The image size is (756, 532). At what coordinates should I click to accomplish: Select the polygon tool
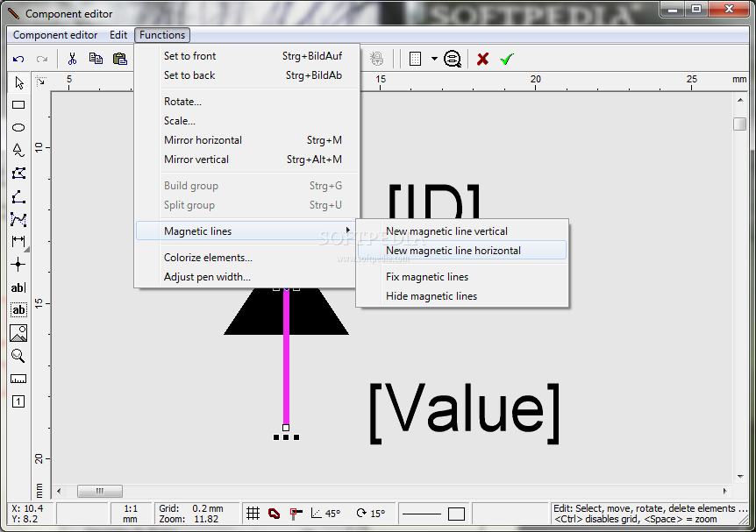(x=18, y=173)
